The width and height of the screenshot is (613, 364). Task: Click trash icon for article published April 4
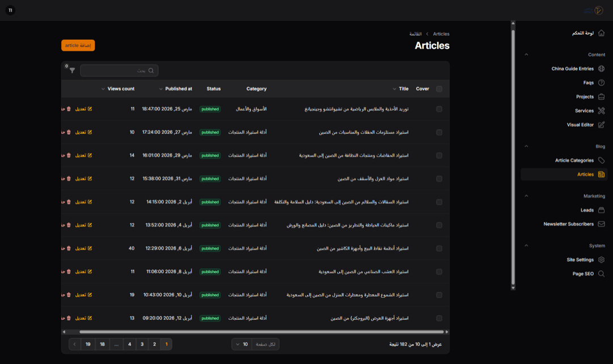tap(69, 225)
